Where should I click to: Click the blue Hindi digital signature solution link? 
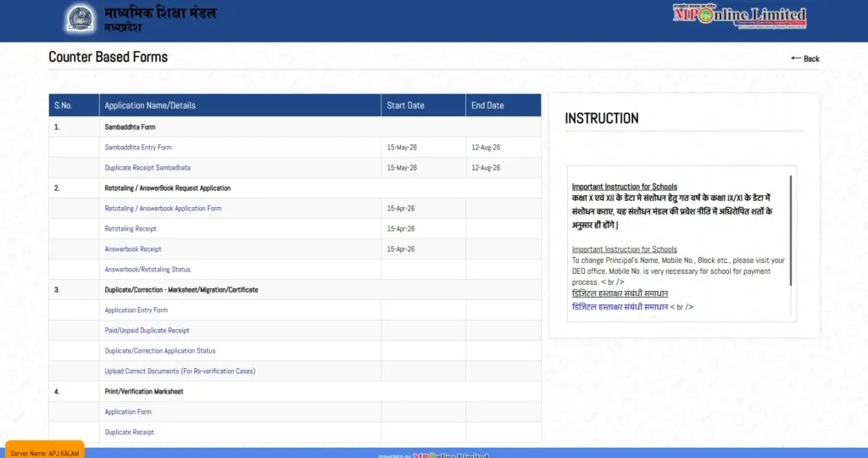pyautogui.click(x=620, y=307)
